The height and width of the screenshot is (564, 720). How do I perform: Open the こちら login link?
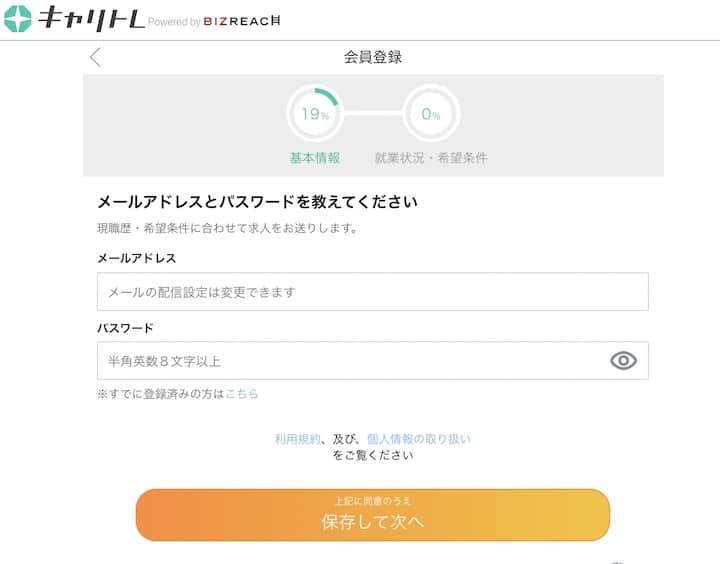point(242,394)
